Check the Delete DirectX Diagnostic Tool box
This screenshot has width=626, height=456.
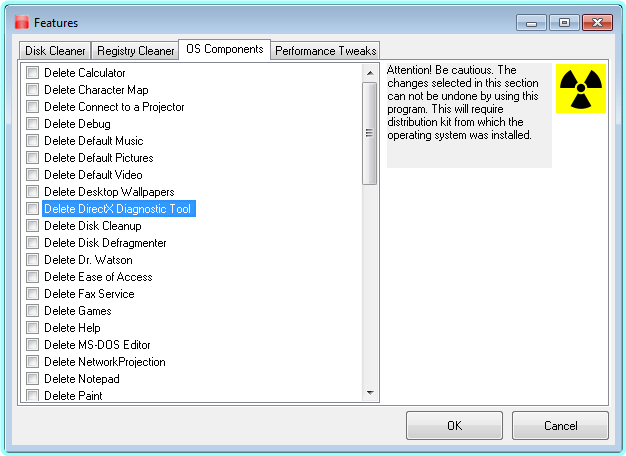pos(32,208)
